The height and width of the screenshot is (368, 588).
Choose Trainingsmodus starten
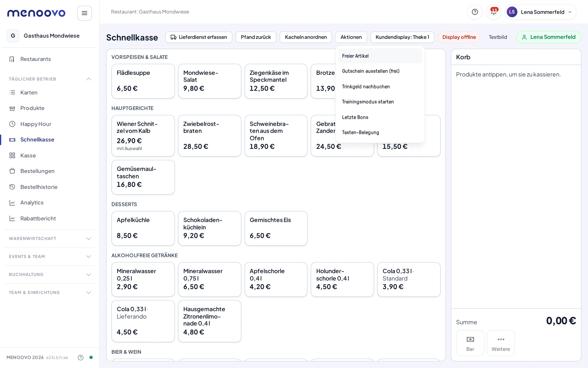tap(380, 102)
